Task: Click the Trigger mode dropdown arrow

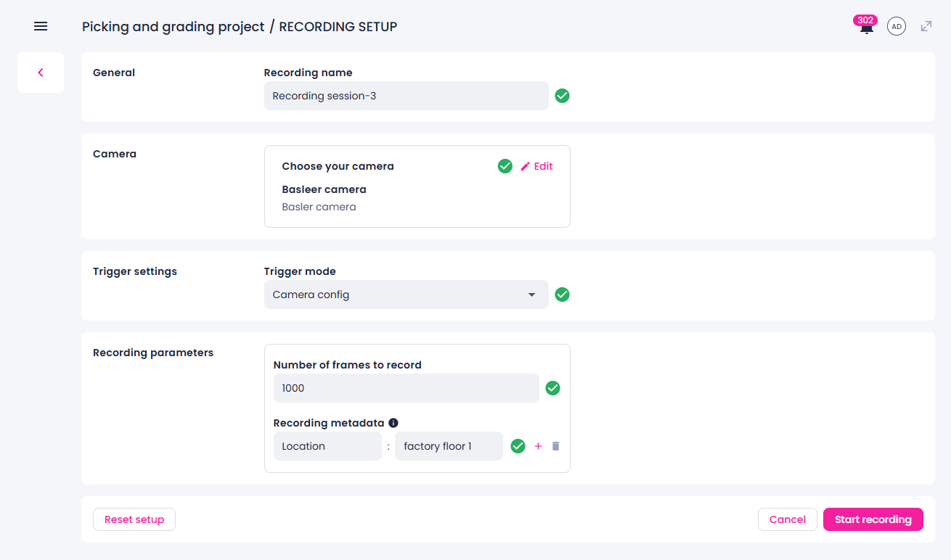Action: click(x=531, y=295)
